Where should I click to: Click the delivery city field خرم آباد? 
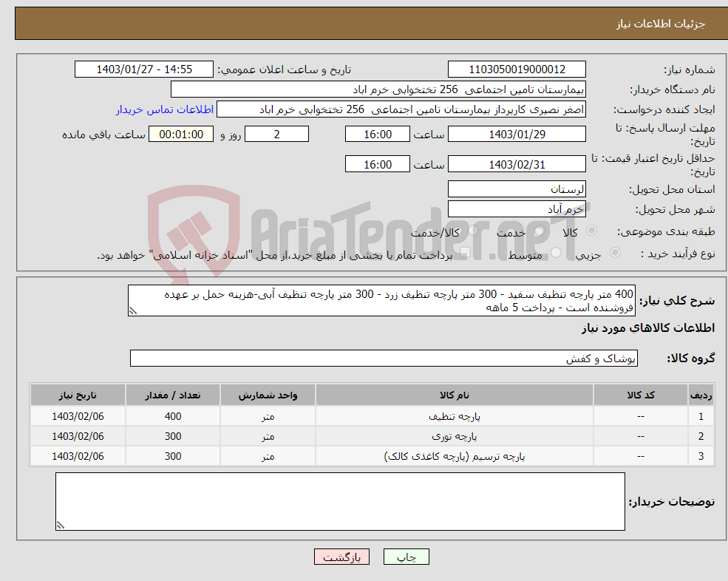click(x=517, y=209)
